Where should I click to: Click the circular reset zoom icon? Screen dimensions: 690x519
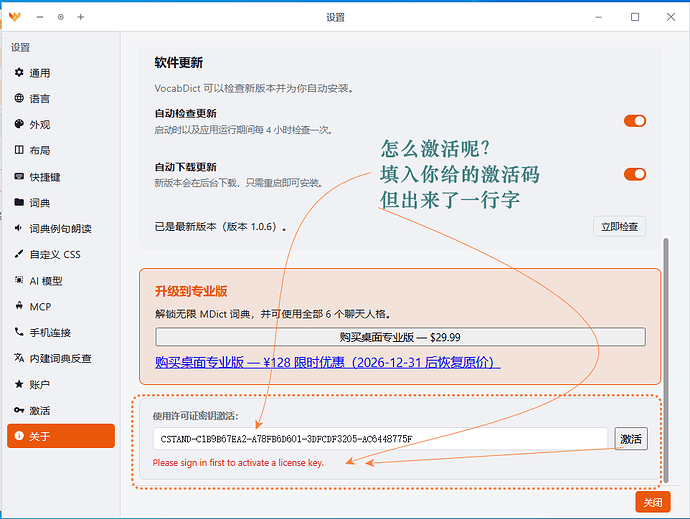pos(61,17)
